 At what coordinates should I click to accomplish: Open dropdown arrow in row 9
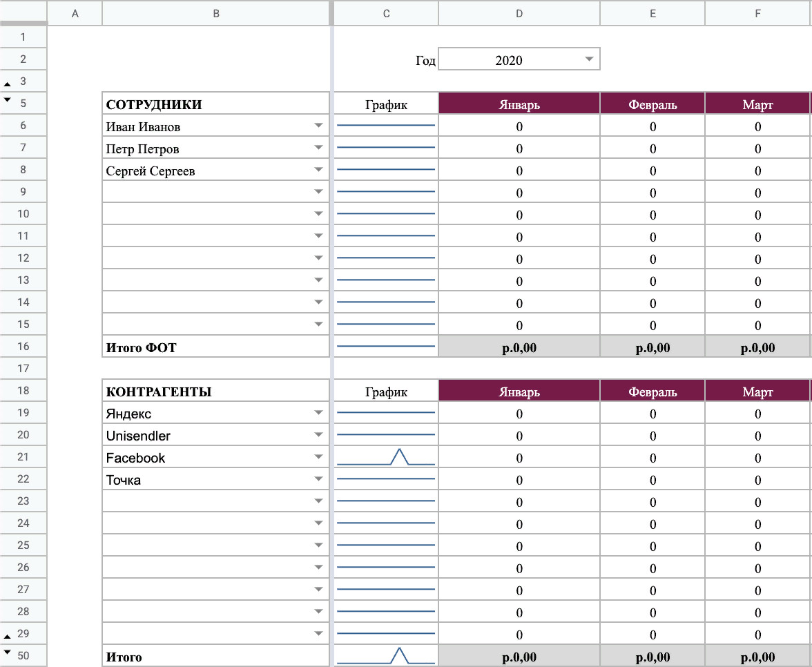pos(318,192)
